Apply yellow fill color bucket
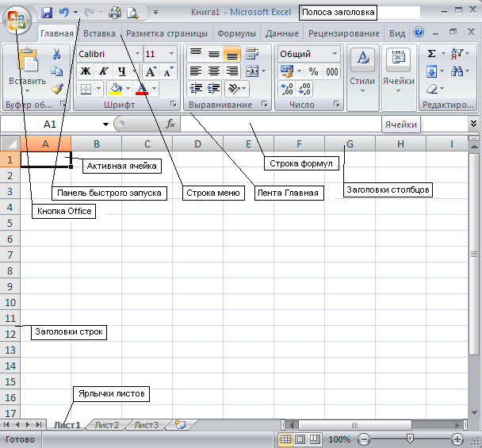482x448 pixels. 116,89
